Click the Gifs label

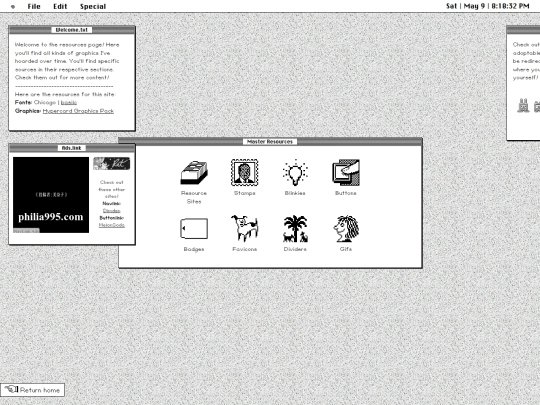click(346, 249)
